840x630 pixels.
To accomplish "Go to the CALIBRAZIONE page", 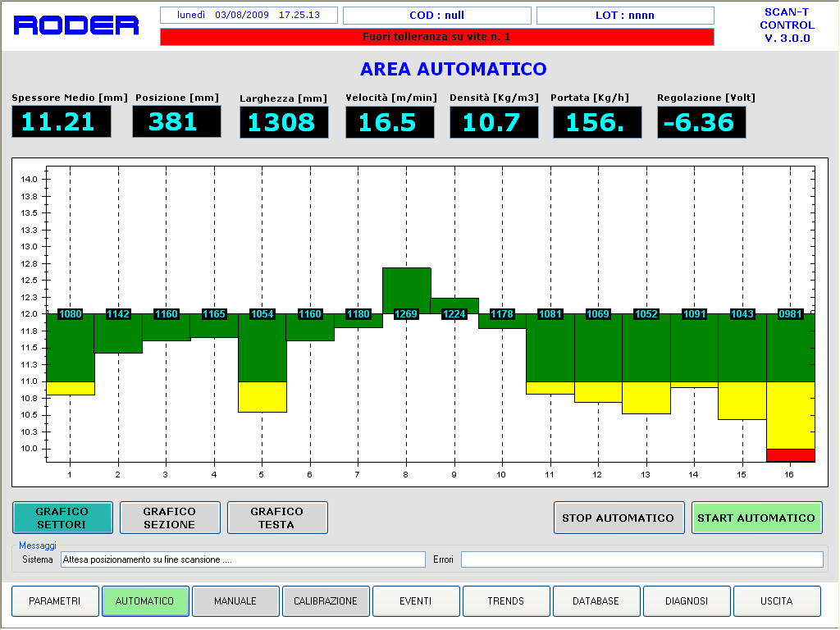I will point(326,601).
